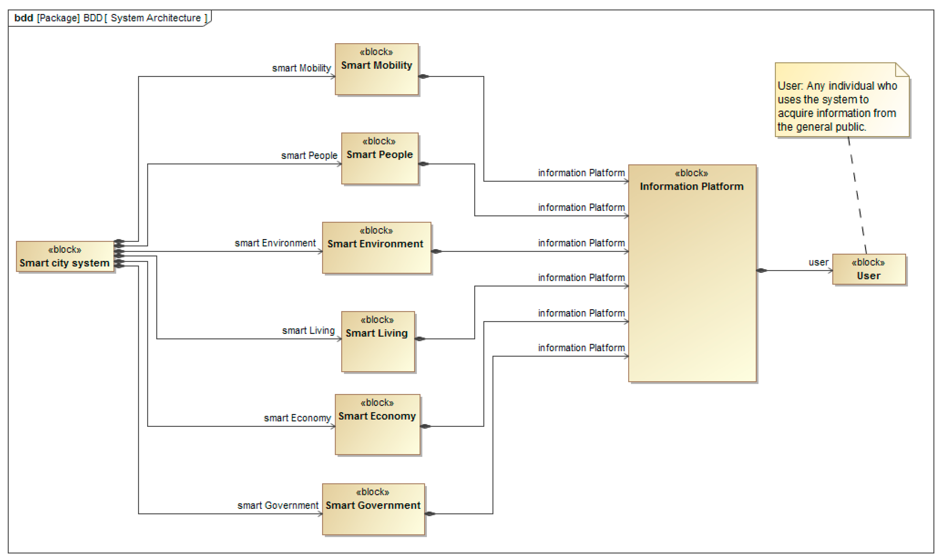Select the 'smart People' role label
This screenshot has height=560, width=941.
coord(309,155)
